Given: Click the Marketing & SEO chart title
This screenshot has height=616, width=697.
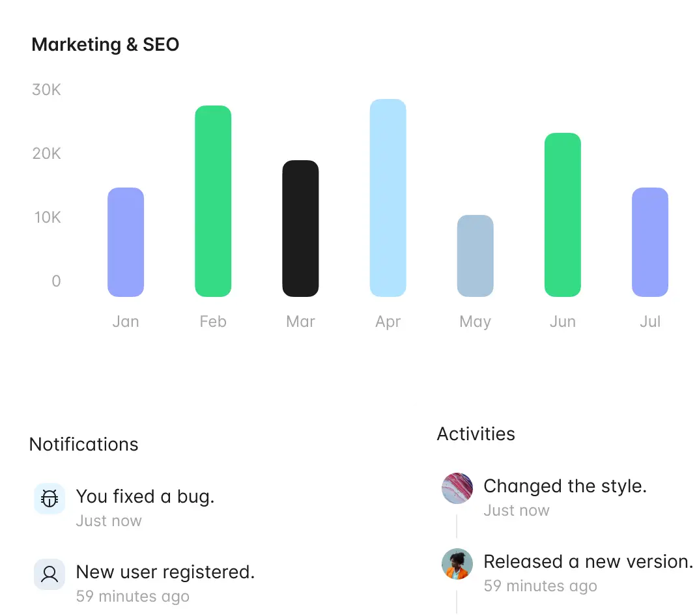Looking at the screenshot, I should click(106, 44).
